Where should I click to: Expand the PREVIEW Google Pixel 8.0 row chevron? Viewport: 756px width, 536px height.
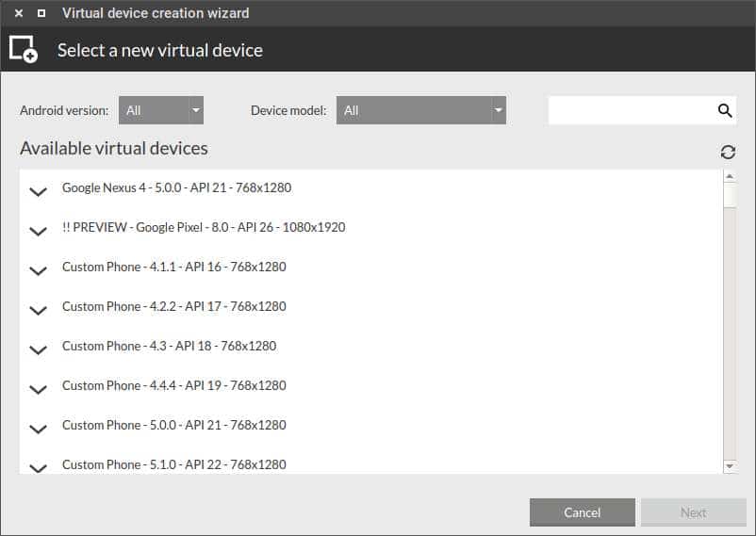[38, 232]
